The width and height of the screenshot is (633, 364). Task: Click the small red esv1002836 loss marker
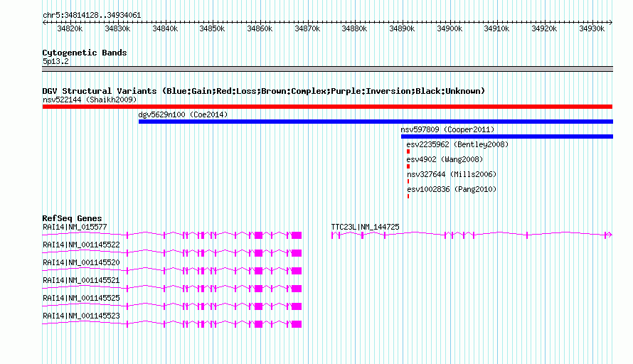click(x=408, y=196)
